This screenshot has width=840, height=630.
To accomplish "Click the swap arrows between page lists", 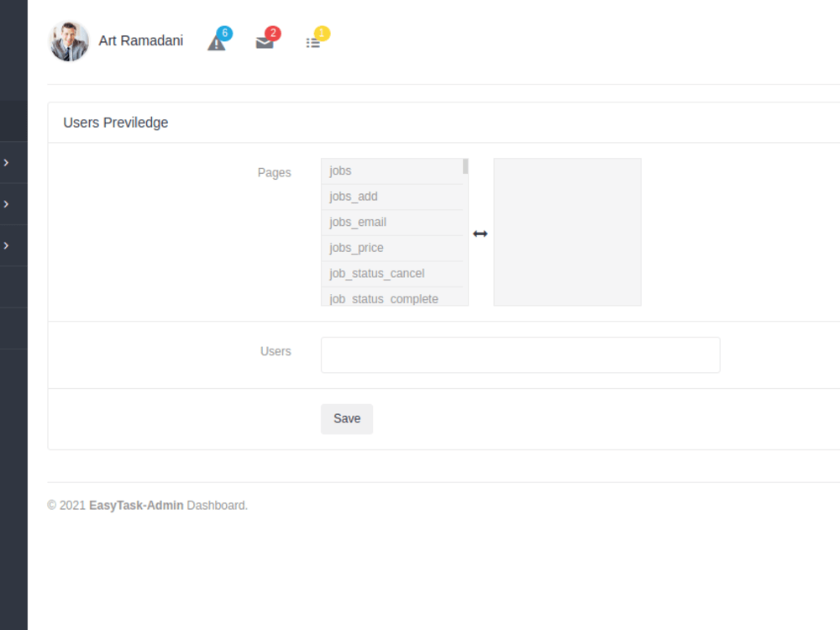I will coord(480,234).
